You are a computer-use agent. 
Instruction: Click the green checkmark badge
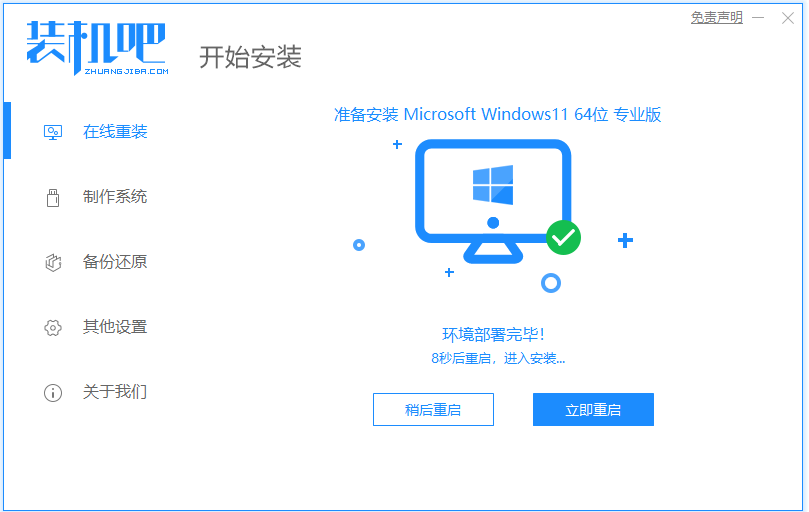563,237
